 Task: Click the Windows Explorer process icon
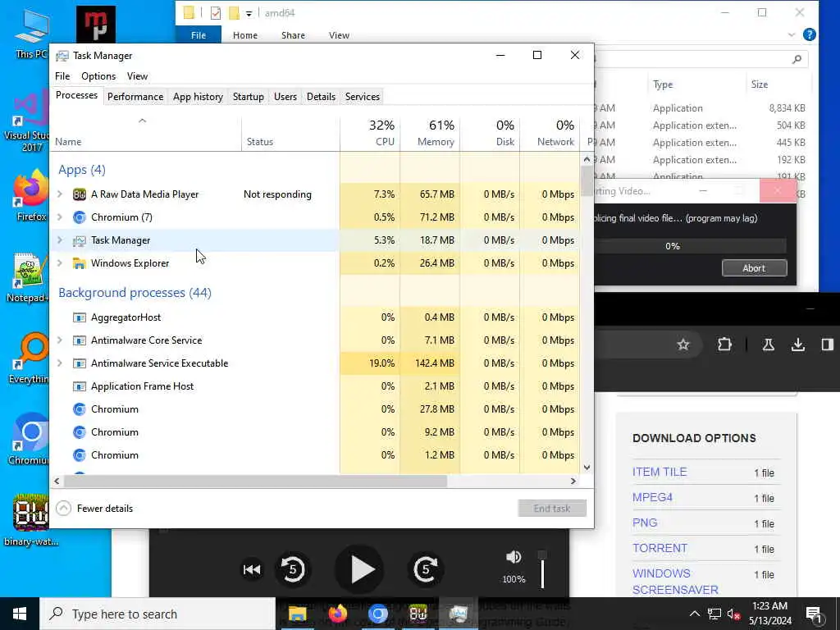(80, 263)
